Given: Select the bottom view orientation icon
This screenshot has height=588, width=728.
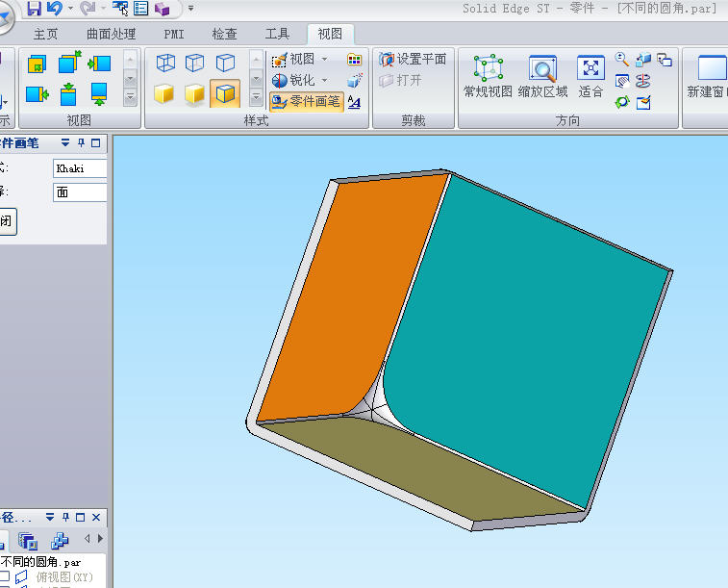Looking at the screenshot, I should (x=99, y=94).
